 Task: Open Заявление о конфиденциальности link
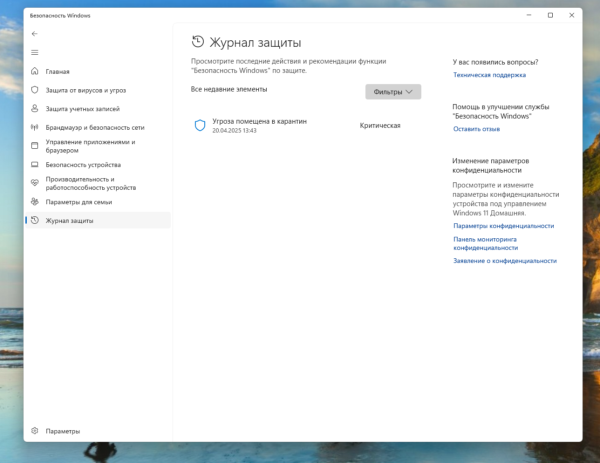pyautogui.click(x=505, y=261)
